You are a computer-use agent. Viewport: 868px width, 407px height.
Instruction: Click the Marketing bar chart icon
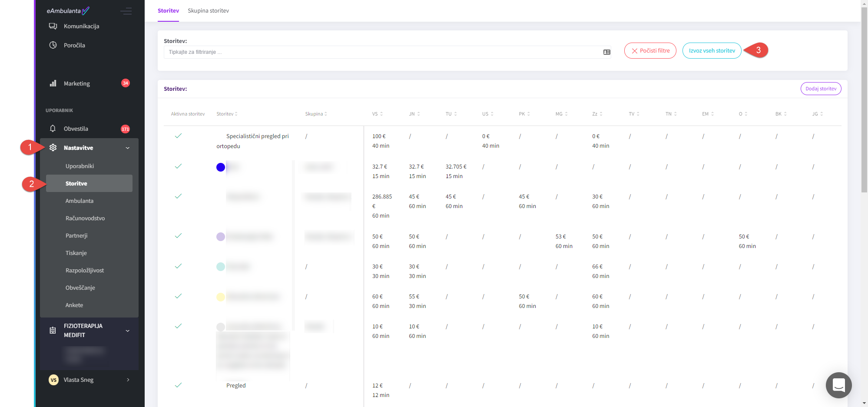(x=53, y=83)
